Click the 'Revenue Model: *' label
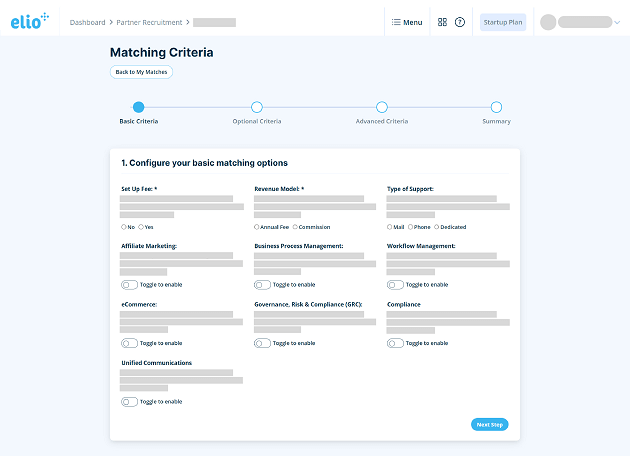 click(x=279, y=189)
